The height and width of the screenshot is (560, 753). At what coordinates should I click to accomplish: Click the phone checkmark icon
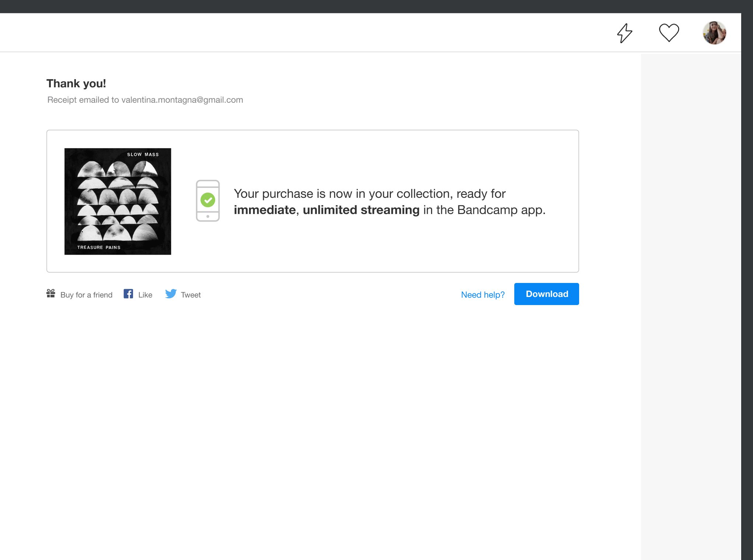(x=208, y=201)
